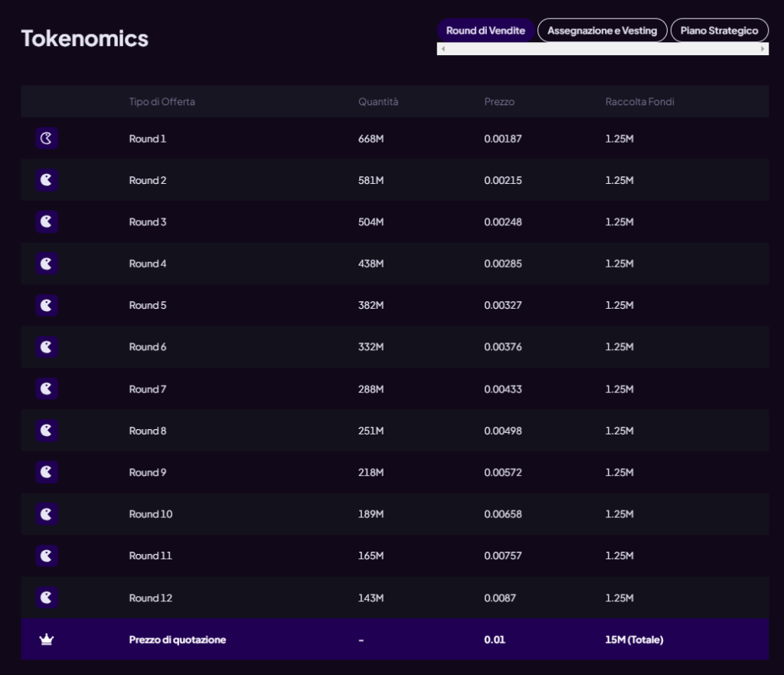Open the Assegnazione e Vesting tab
Viewport: 784px width, 675px height.
point(602,31)
